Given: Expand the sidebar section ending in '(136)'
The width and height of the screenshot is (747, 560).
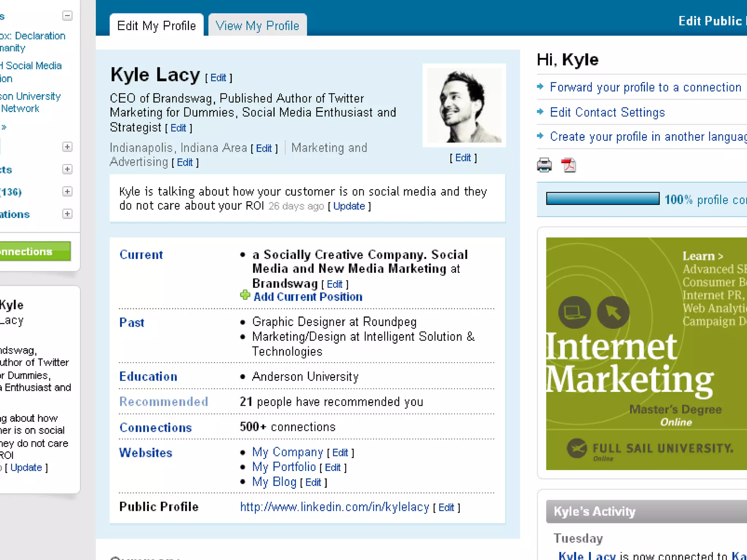Looking at the screenshot, I should coord(67,191).
